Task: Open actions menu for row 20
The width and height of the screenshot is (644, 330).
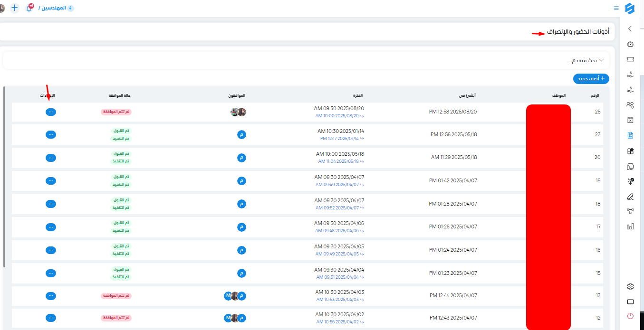Action: [x=51, y=158]
